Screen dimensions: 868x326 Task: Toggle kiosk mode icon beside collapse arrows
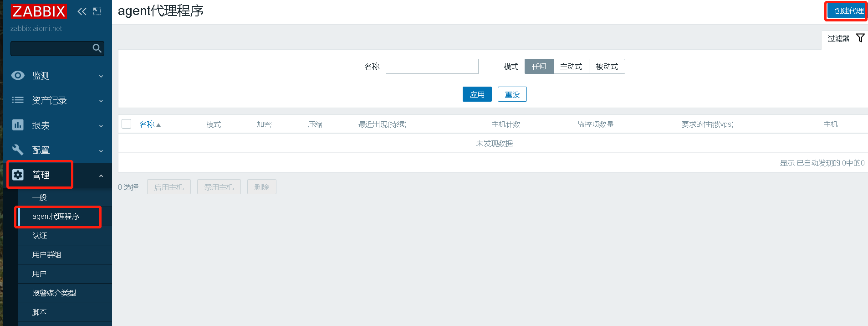tap(97, 11)
